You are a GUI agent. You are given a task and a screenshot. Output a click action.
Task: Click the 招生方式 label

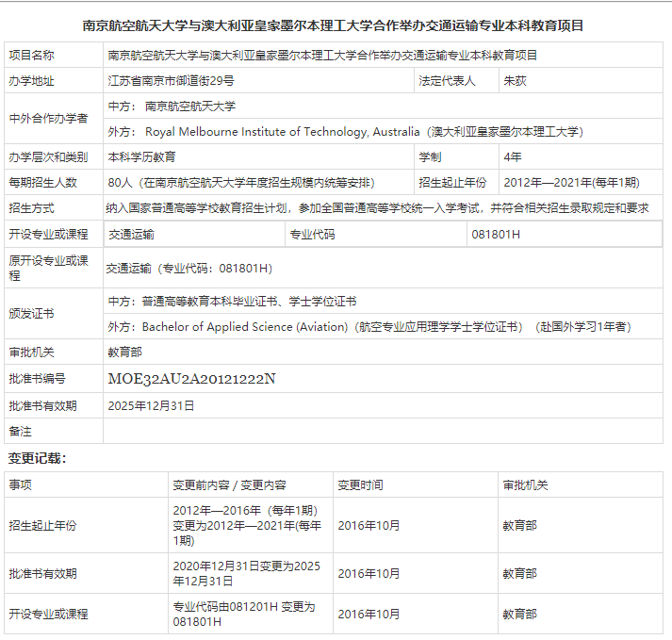pyautogui.click(x=31, y=208)
